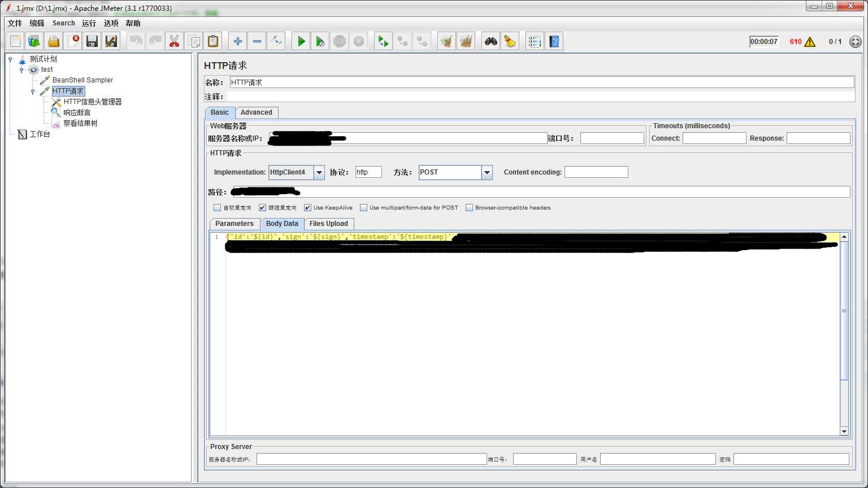Click the 端口号 port field in Web服务器

coord(612,138)
